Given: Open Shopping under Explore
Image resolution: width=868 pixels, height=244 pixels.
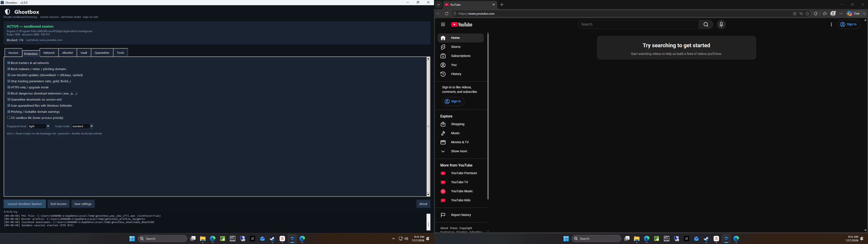Looking at the screenshot, I should 460,124.
